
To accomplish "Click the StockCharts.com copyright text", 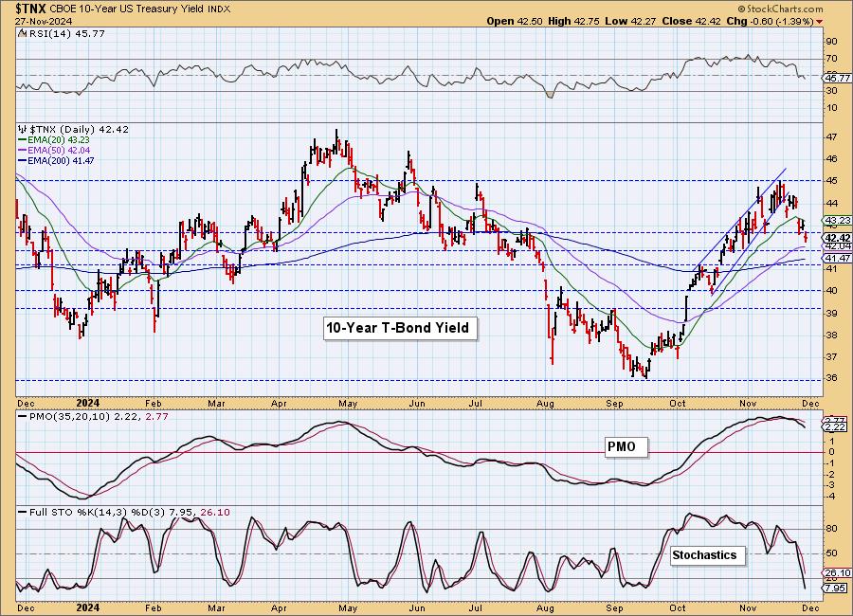I will pos(781,9).
